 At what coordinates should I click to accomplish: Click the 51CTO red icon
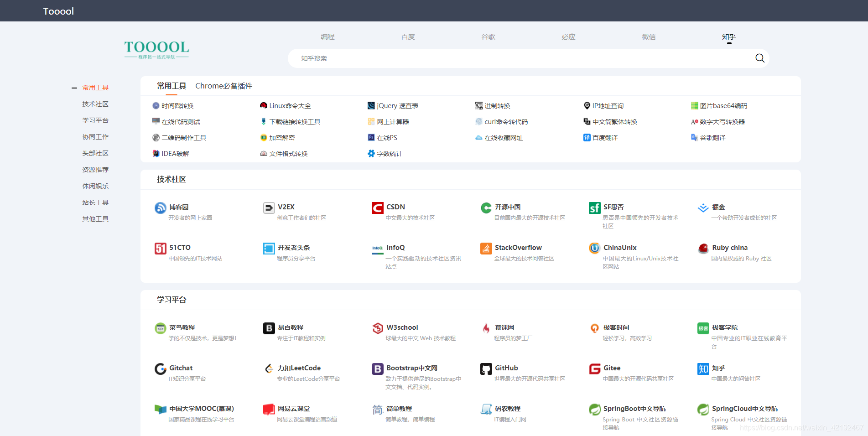[x=160, y=249]
